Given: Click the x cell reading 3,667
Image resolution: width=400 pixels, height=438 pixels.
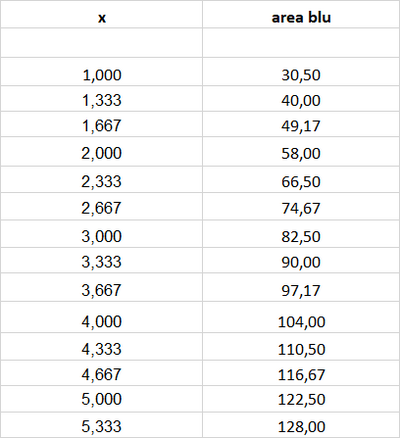Looking at the screenshot, I should 101,287.
